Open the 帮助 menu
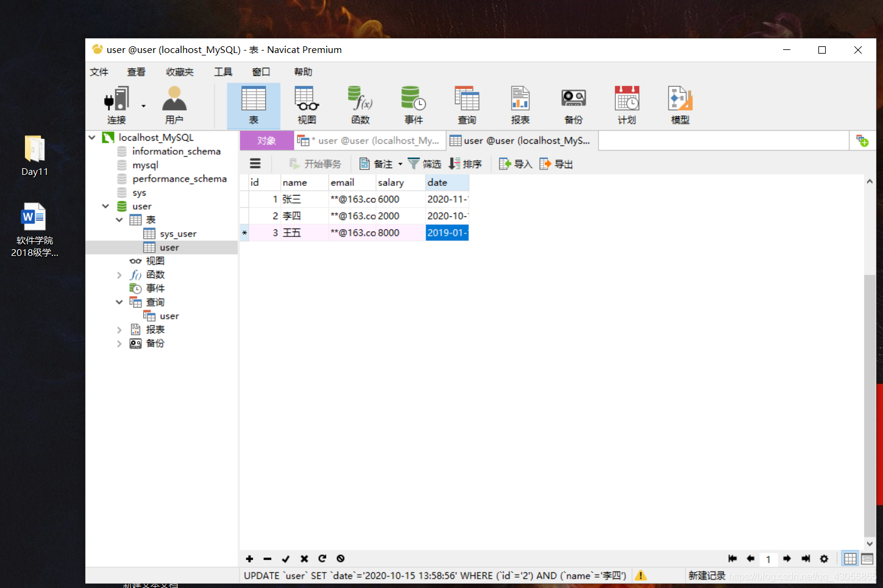The height and width of the screenshot is (588, 883). 303,72
